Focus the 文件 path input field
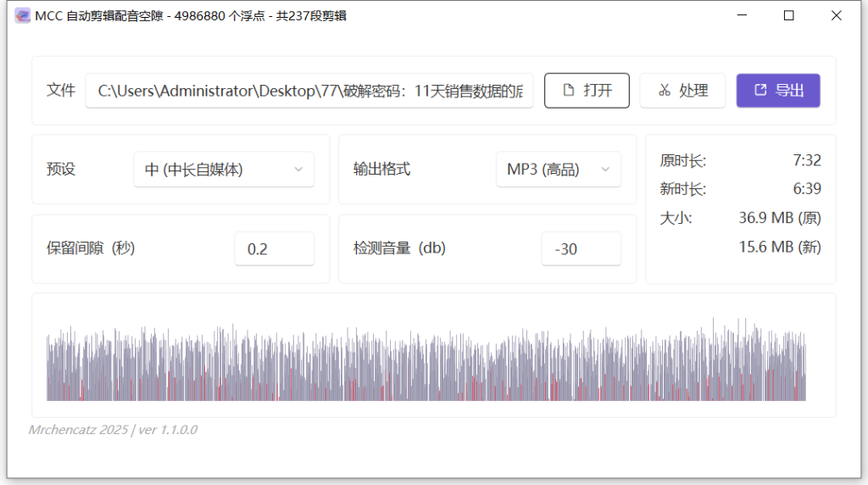 (x=309, y=91)
